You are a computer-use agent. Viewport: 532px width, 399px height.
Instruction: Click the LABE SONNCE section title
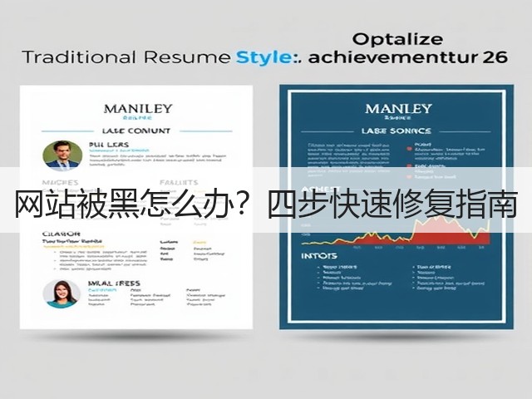(397, 131)
